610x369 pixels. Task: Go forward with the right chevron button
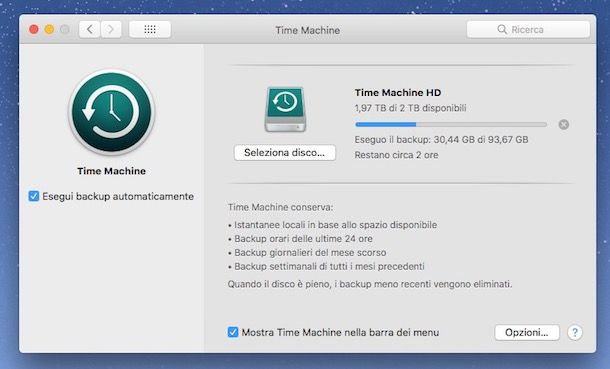coord(111,30)
